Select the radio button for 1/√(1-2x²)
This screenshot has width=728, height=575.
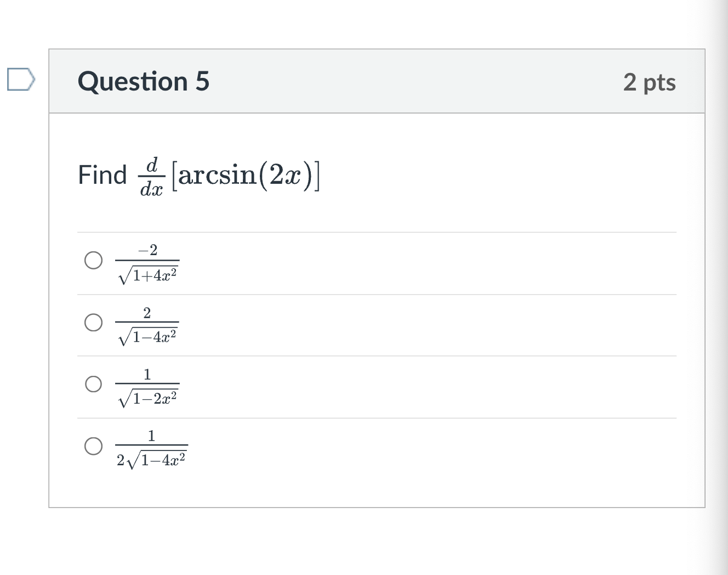point(93,384)
